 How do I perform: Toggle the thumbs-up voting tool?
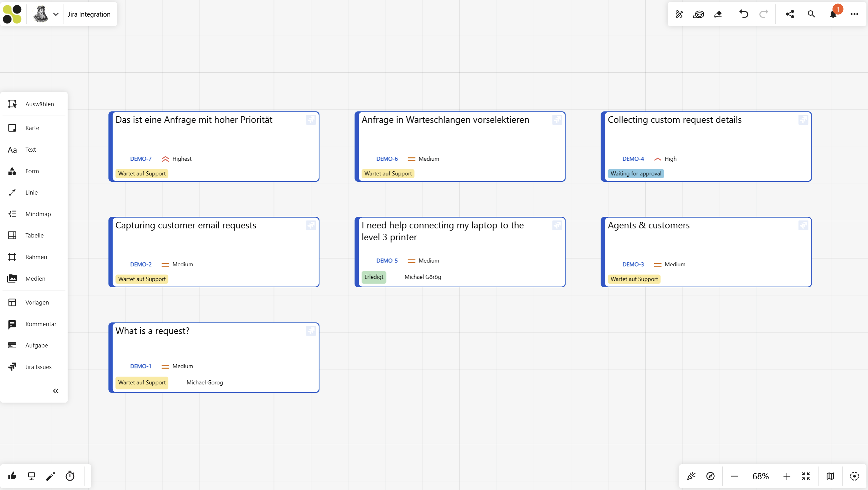[x=12, y=476]
